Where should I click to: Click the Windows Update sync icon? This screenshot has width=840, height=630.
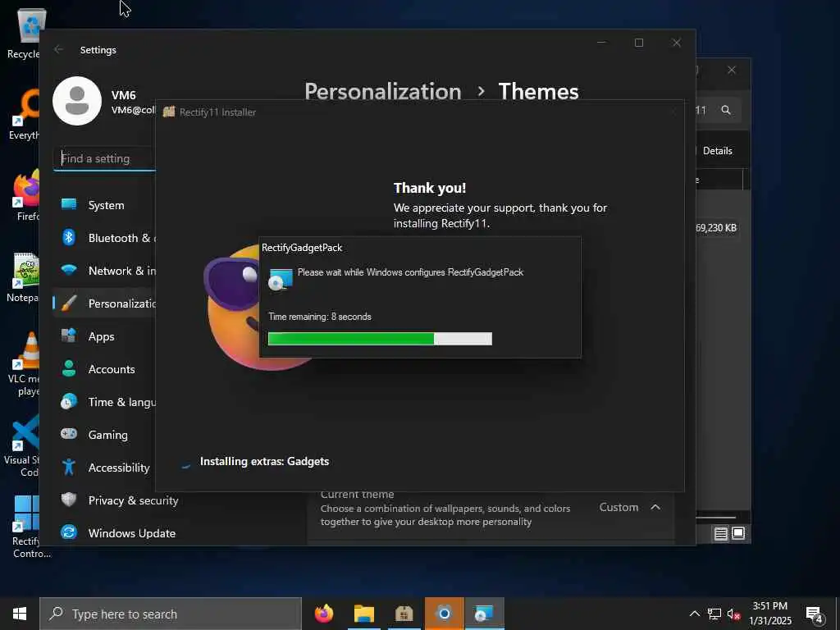tap(69, 532)
